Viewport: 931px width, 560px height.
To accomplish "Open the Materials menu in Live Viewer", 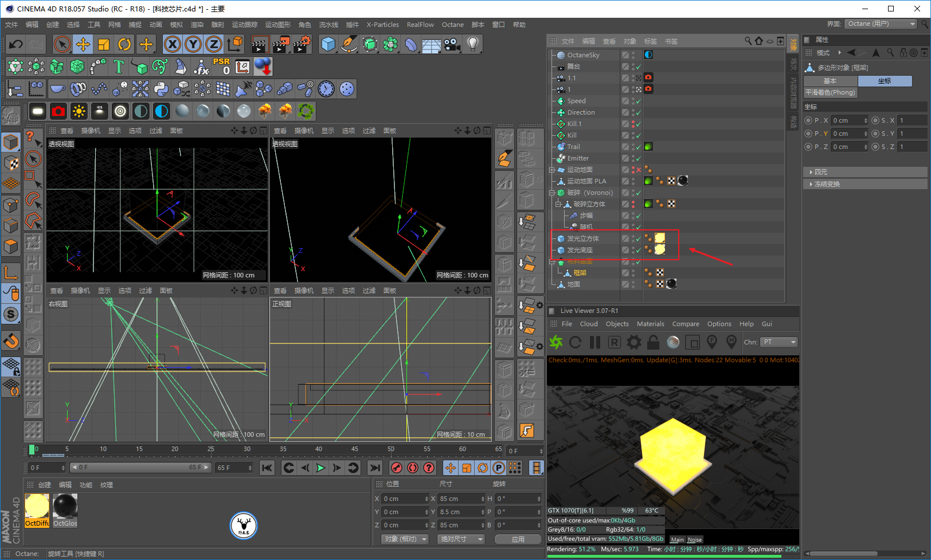I will pos(651,324).
